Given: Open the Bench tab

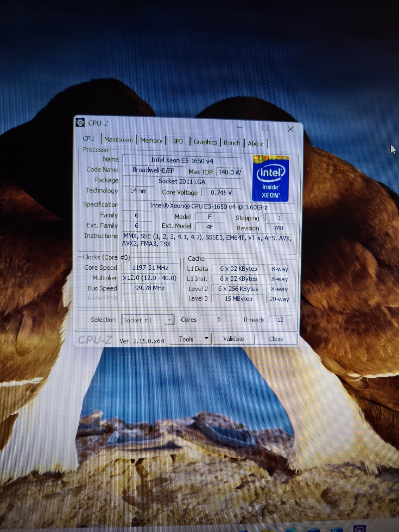Looking at the screenshot, I should click(232, 143).
